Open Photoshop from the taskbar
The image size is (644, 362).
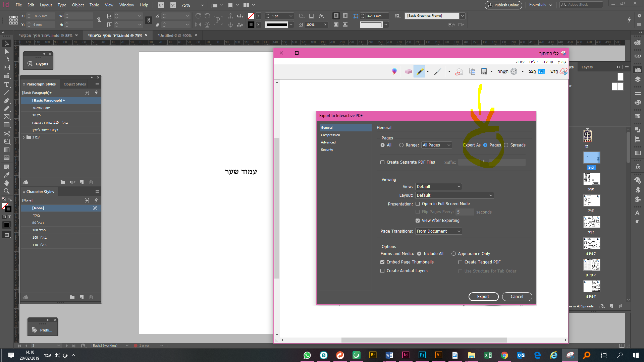[422, 355]
